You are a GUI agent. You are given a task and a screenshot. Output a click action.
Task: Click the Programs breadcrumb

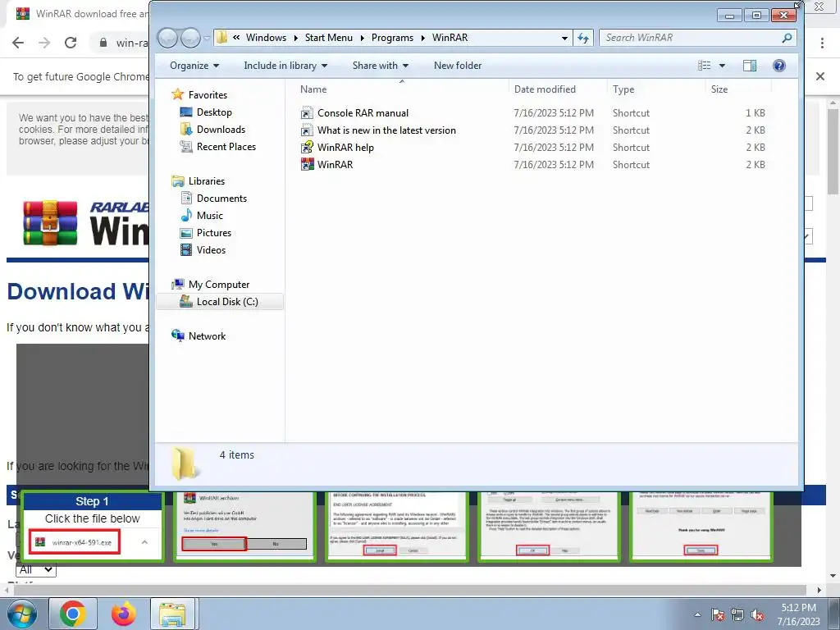pyautogui.click(x=393, y=38)
